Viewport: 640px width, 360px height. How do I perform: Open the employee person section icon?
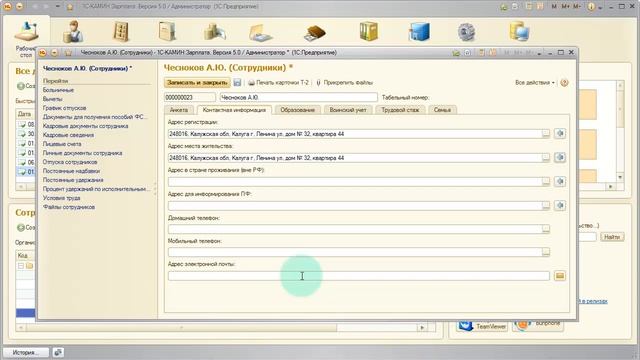click(73, 32)
